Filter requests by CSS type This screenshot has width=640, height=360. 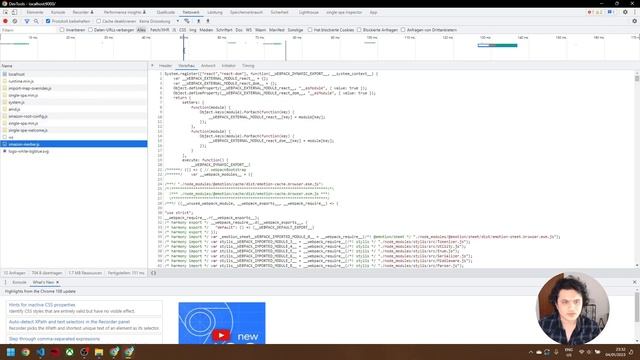(182, 30)
